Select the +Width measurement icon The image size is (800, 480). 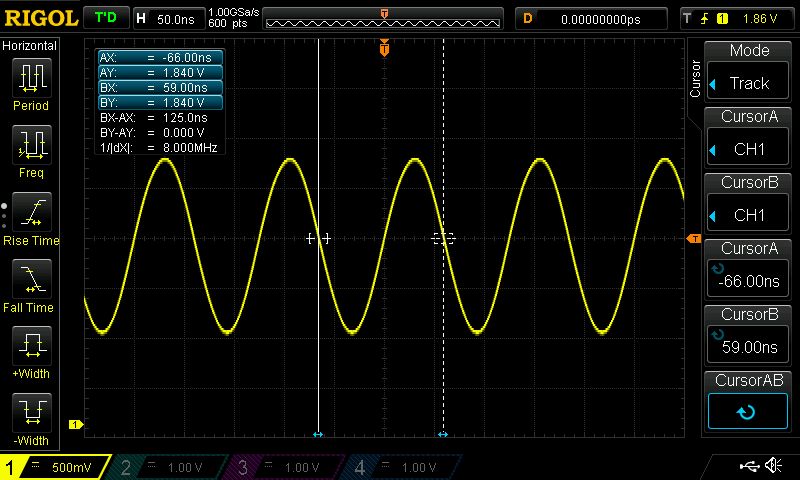pyautogui.click(x=31, y=348)
